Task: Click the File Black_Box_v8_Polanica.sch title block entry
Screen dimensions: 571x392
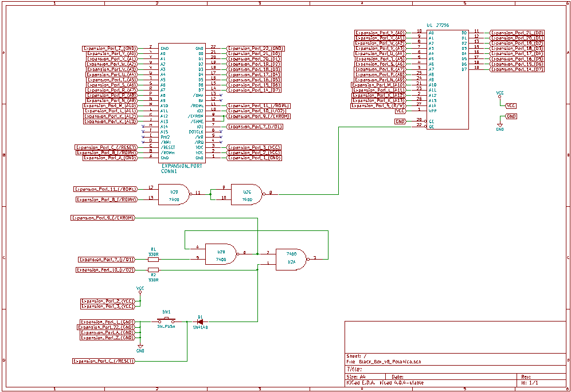Action: (384, 362)
